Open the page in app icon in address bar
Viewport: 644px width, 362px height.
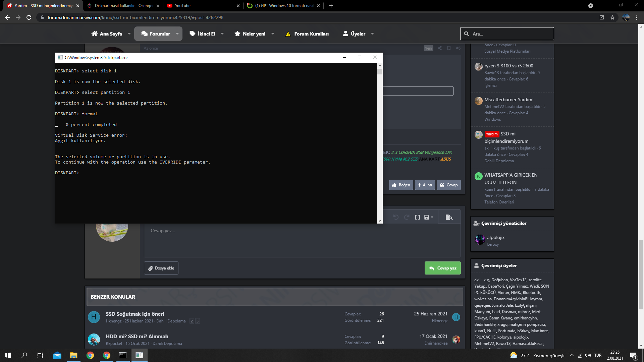click(602, 17)
